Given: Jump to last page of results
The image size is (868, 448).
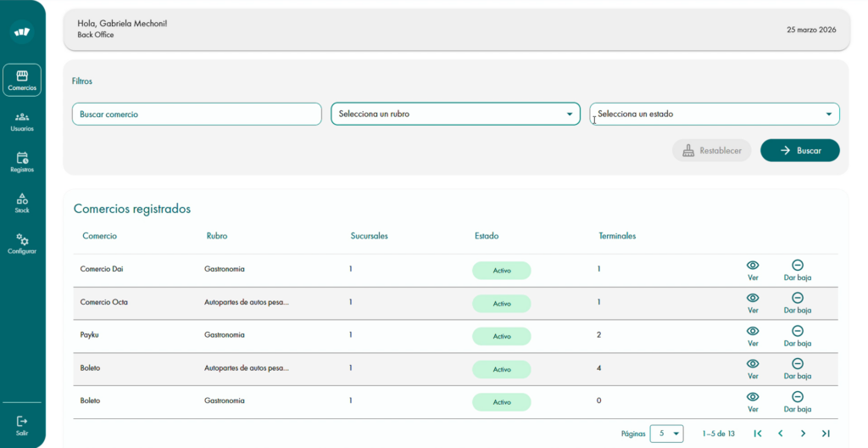Looking at the screenshot, I should pos(826,434).
